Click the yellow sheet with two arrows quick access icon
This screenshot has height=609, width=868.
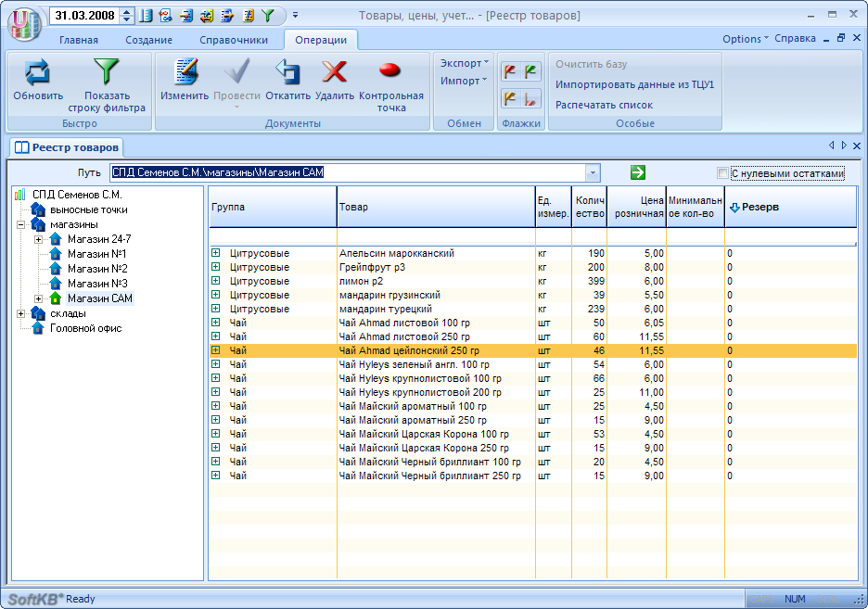tap(207, 16)
